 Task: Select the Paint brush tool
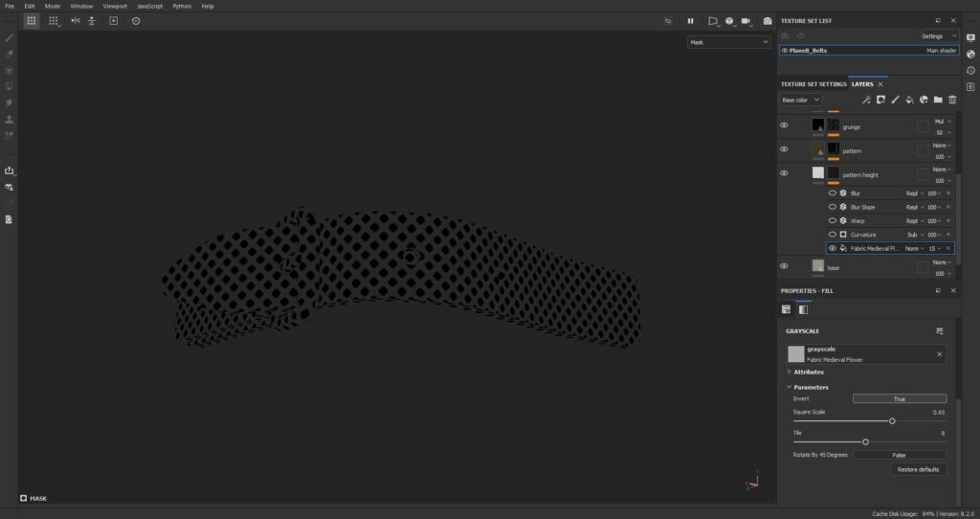(9, 37)
